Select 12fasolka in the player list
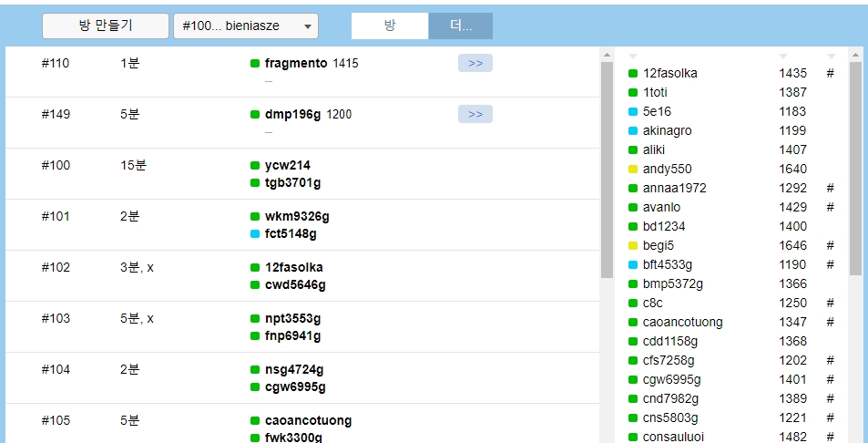 click(669, 74)
